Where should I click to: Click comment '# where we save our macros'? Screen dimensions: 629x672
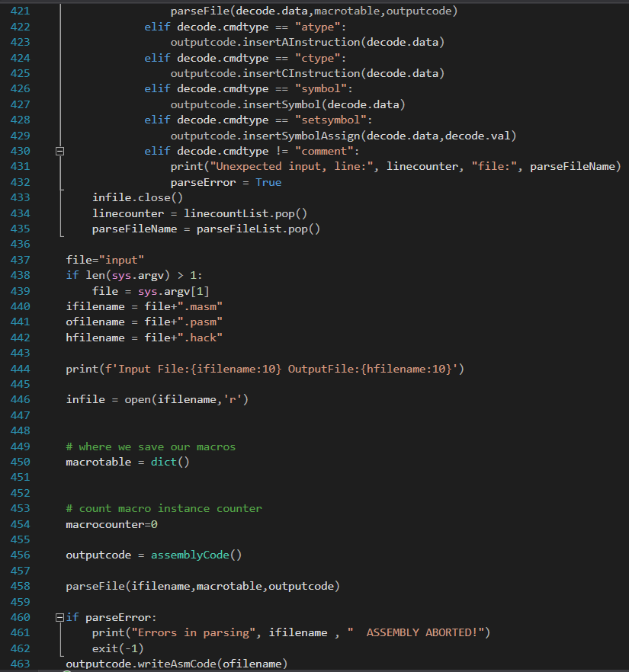coord(150,446)
